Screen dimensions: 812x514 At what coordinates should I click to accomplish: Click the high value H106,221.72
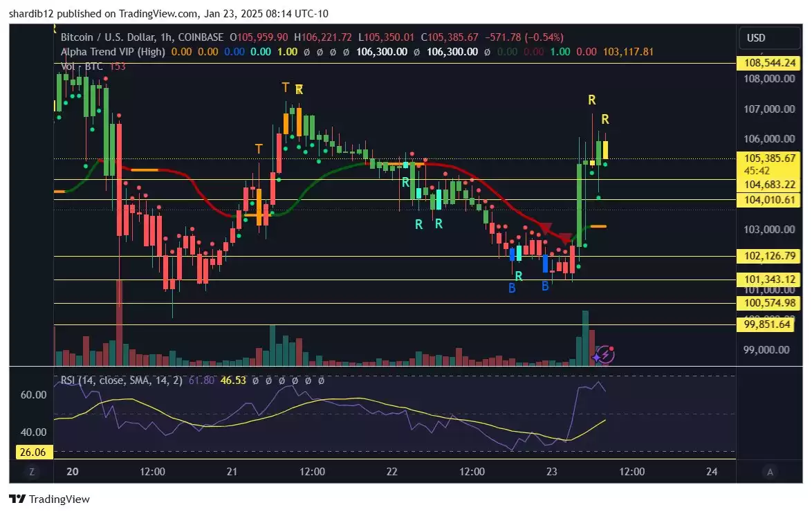[323, 37]
